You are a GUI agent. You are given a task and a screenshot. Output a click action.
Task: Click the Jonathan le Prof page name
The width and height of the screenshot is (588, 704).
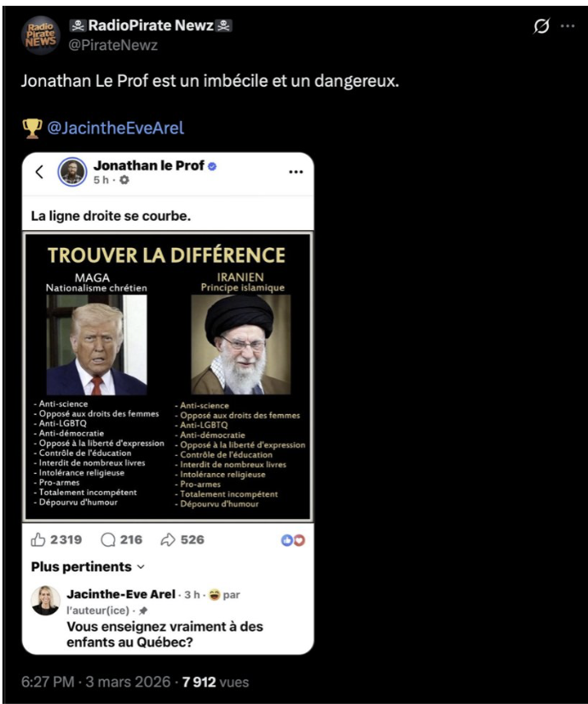tap(148, 165)
